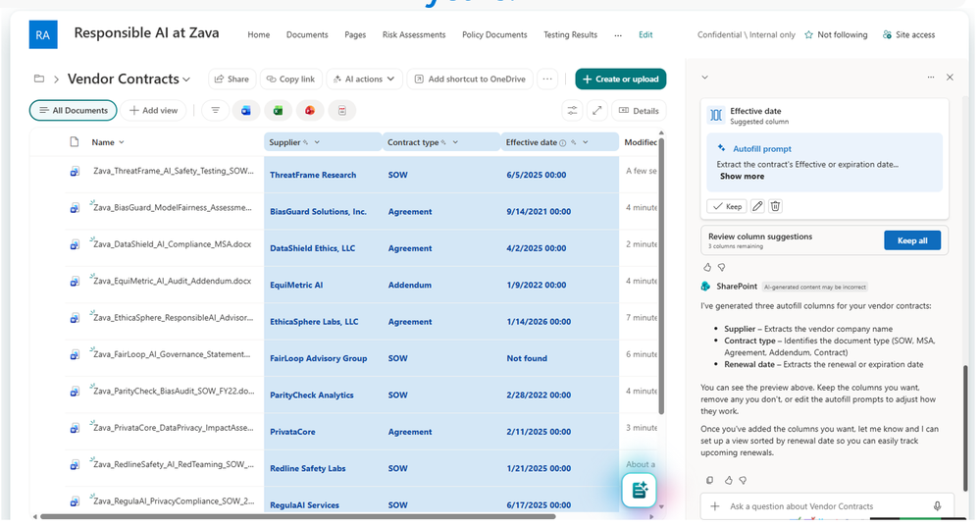
Task: Filter by the blue Outlook-style file type pill
Action: coord(245,111)
